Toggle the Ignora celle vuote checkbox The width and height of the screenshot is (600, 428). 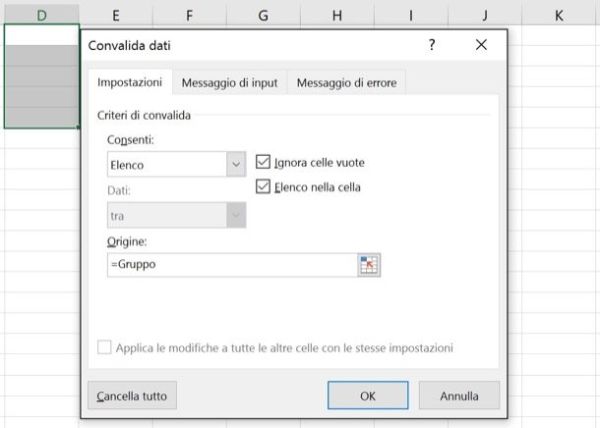point(264,161)
